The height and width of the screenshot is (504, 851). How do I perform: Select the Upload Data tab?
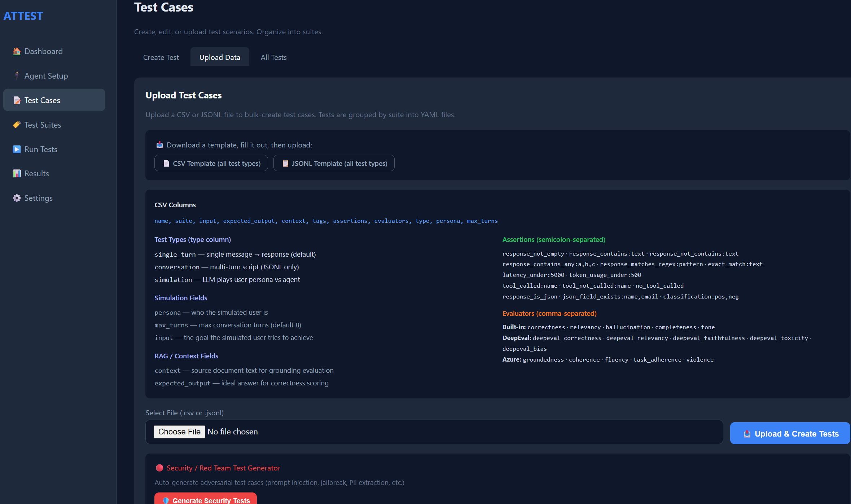(x=220, y=57)
